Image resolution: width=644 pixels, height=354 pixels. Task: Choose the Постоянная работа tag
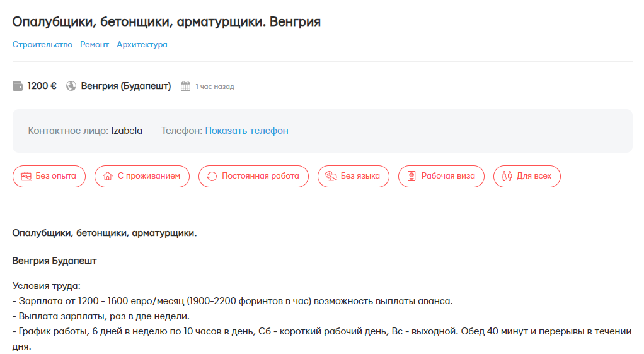(x=254, y=176)
